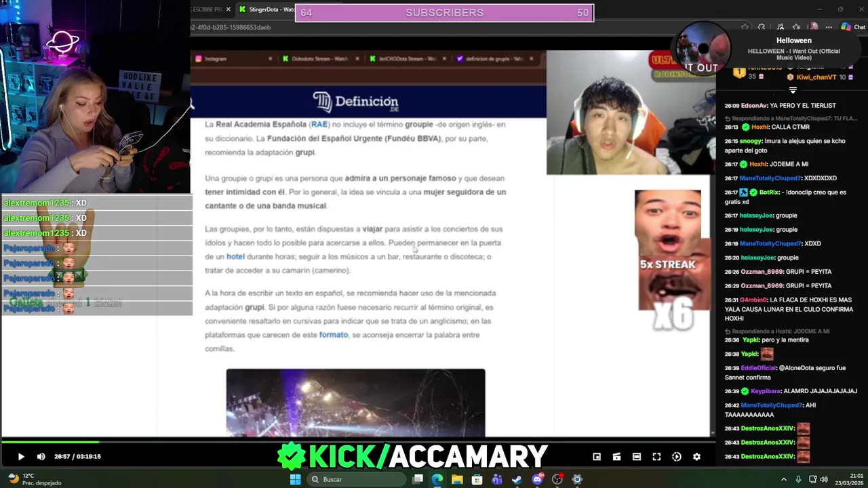Click Keypibara username in chat
Viewport: 868px width, 488px height.
(766, 391)
